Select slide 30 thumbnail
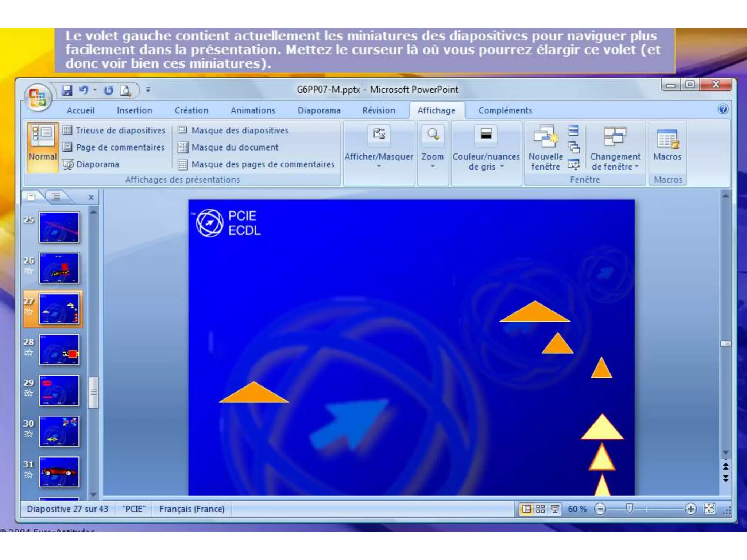The width and height of the screenshot is (747, 560). [x=59, y=431]
